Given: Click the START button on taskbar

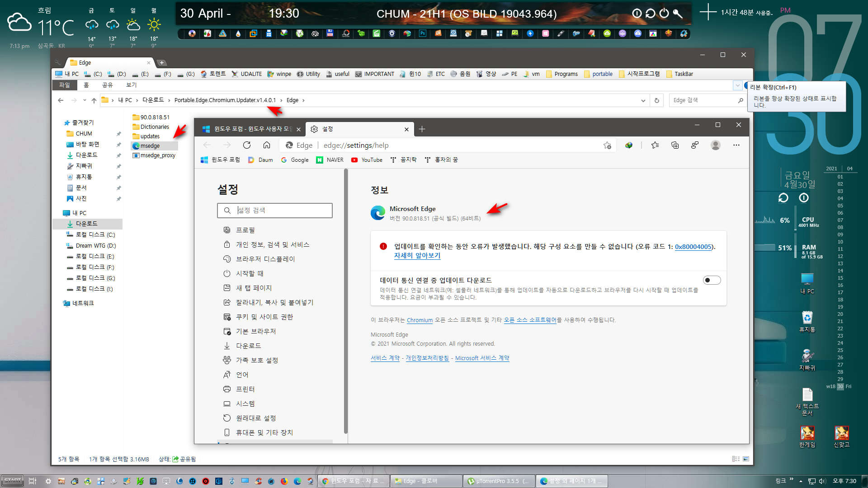Looking at the screenshot, I should tap(12, 481).
